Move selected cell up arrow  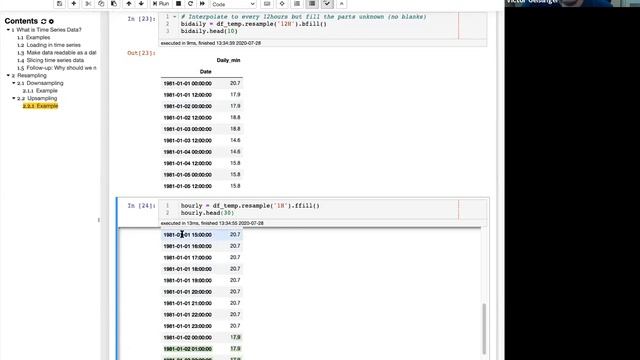(129, 4)
